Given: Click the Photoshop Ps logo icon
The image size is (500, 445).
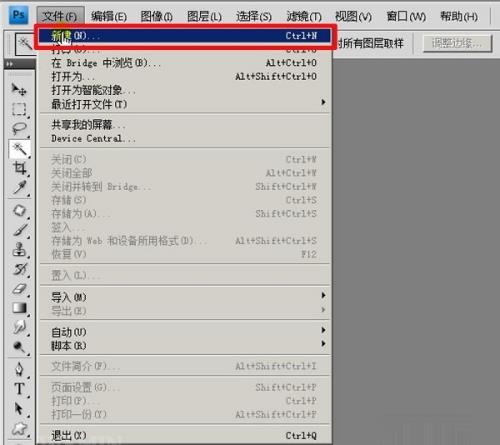Looking at the screenshot, I should pyautogui.click(x=18, y=15).
